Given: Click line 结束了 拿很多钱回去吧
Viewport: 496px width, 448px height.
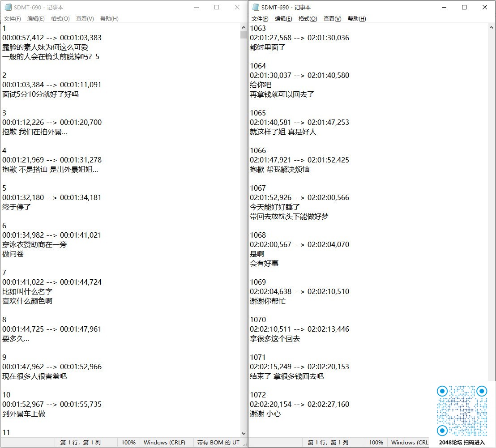Looking at the screenshot, I should pos(286,376).
